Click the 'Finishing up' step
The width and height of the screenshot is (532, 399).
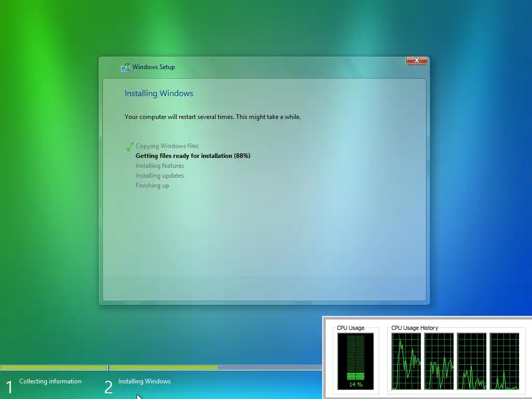point(152,185)
